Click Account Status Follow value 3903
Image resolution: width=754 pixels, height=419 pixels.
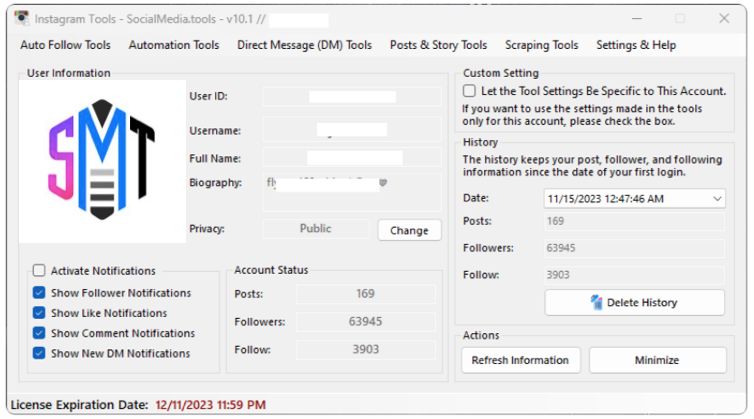click(x=365, y=349)
